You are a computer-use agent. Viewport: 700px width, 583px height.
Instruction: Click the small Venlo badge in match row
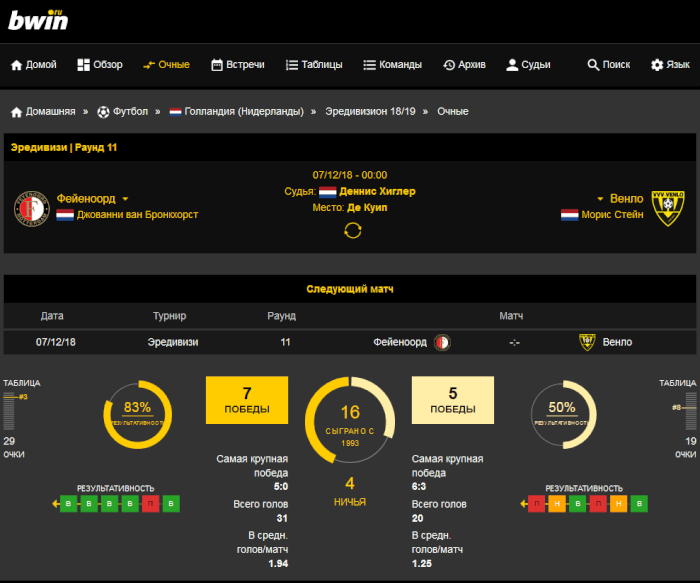coord(587,342)
